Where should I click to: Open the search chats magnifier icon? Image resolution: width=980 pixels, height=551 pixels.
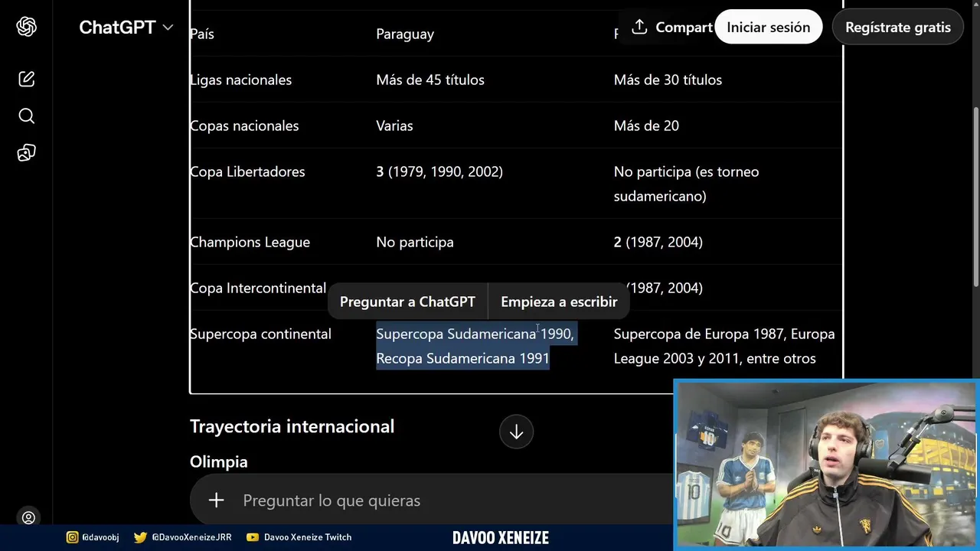click(x=27, y=116)
